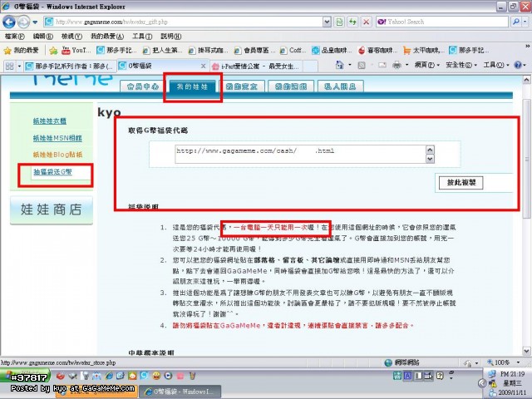Open the Coff... favorites bar link

coord(293,51)
